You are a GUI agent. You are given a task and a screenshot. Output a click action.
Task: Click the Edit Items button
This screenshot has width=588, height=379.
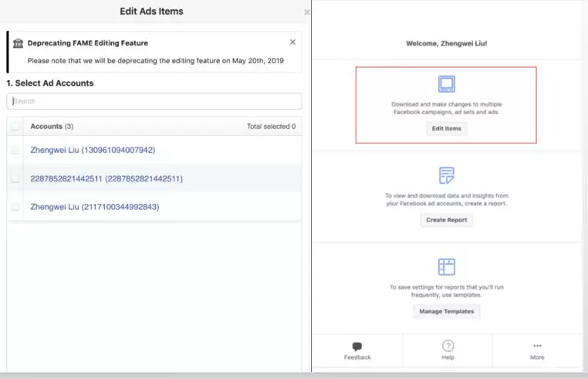click(446, 128)
